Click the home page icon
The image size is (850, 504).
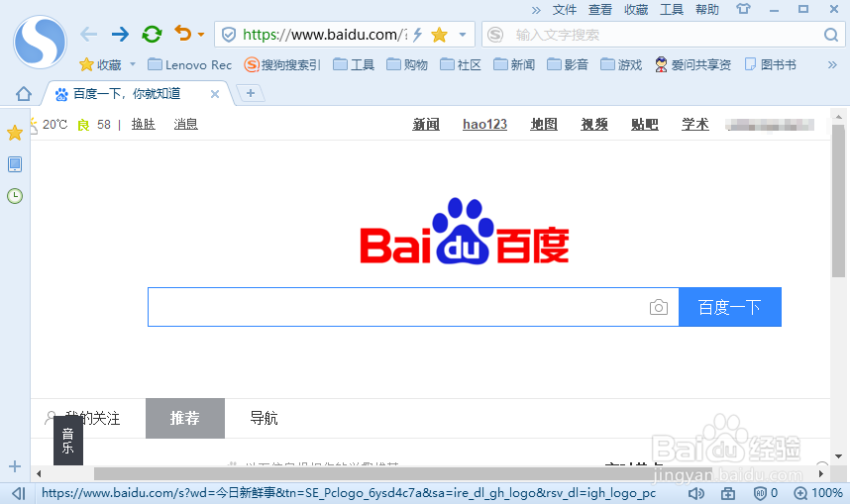pyautogui.click(x=24, y=94)
